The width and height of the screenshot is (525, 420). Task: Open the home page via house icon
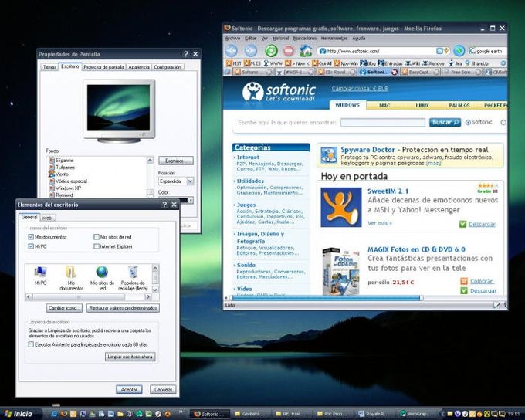coord(306,51)
